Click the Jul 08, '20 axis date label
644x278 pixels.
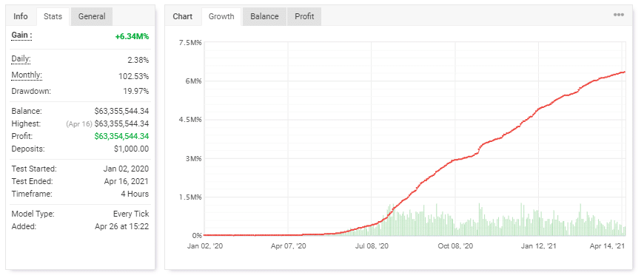pyautogui.click(x=372, y=246)
